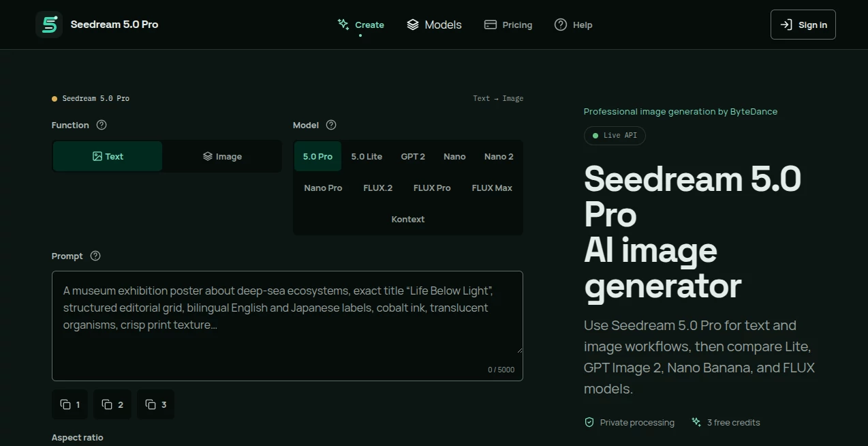868x446 pixels.
Task: Click 'Professional image generation by ByteDance' text
Action: [681, 111]
